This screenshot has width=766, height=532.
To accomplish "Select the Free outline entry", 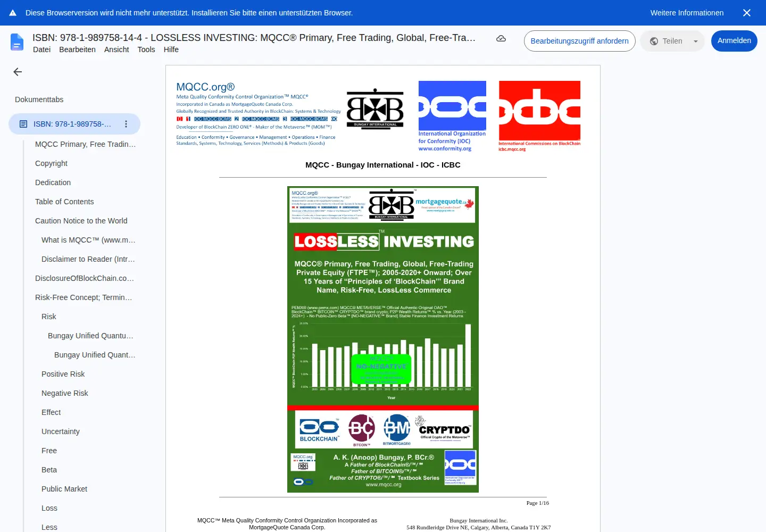I will coord(49,451).
